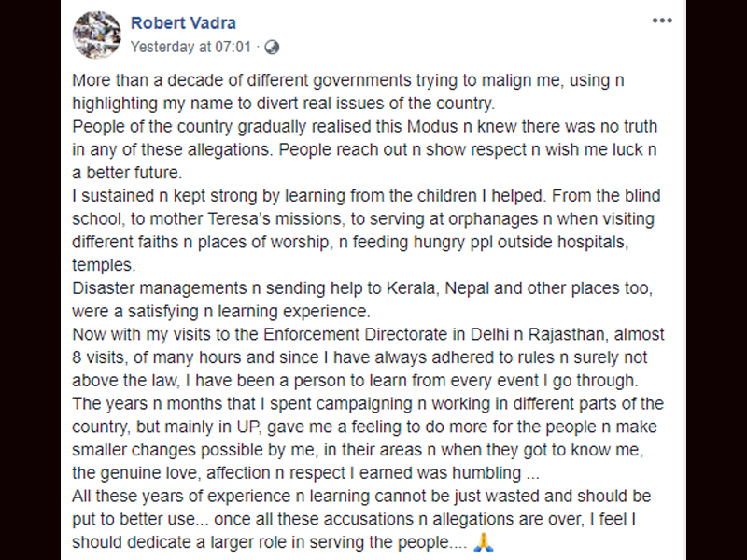This screenshot has height=560, width=747.
Task: Open the Robert Vadra profile name link
Action: click(183, 22)
